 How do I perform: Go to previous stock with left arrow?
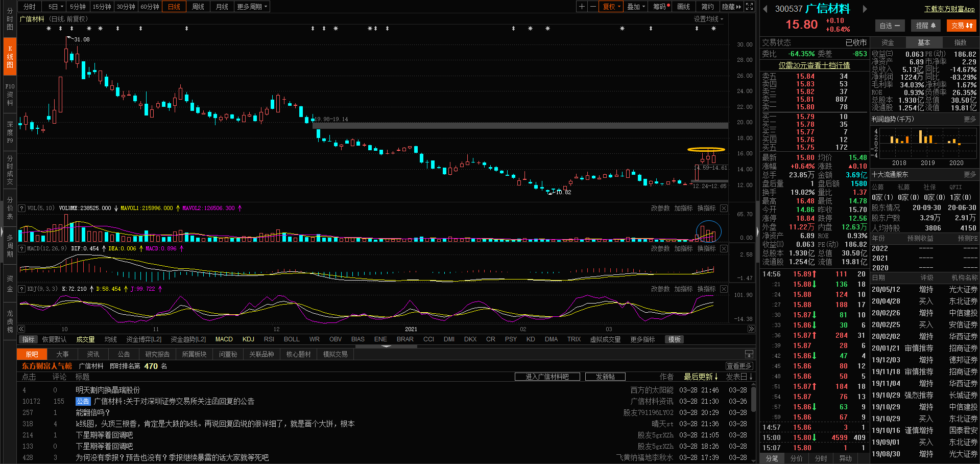[765, 9]
